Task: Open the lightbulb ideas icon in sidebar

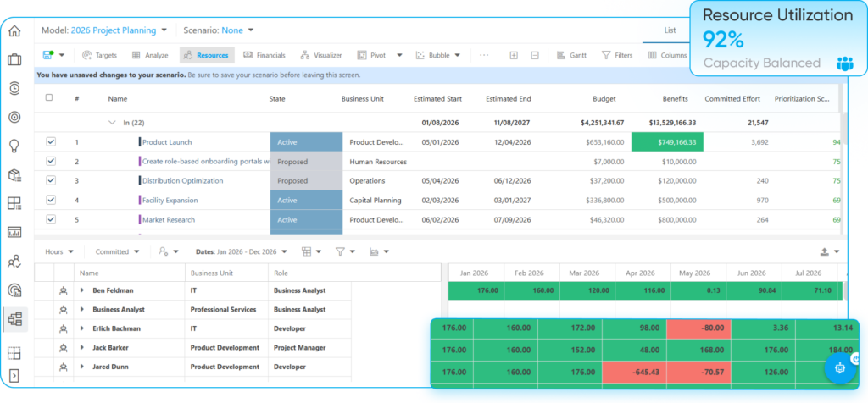Action: point(14,146)
